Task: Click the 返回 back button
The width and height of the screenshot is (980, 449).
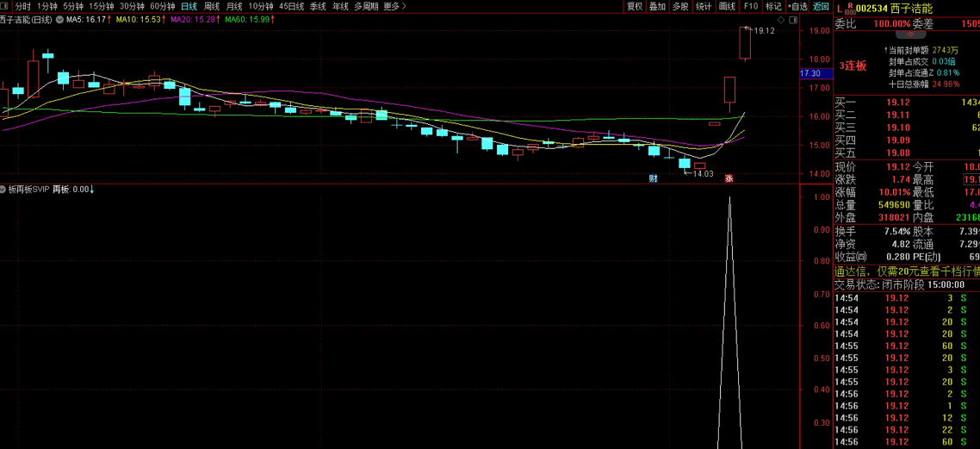Action: [x=821, y=6]
